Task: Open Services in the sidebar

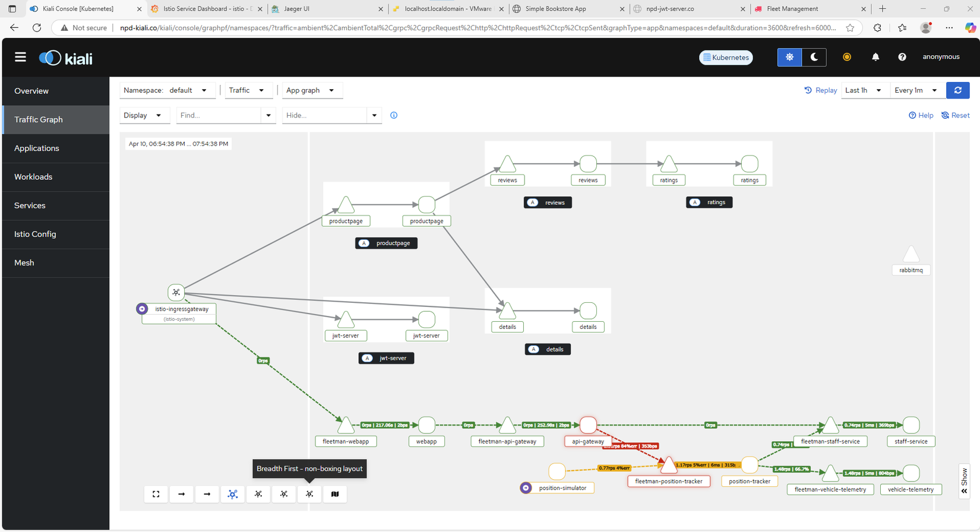Action: point(56,205)
